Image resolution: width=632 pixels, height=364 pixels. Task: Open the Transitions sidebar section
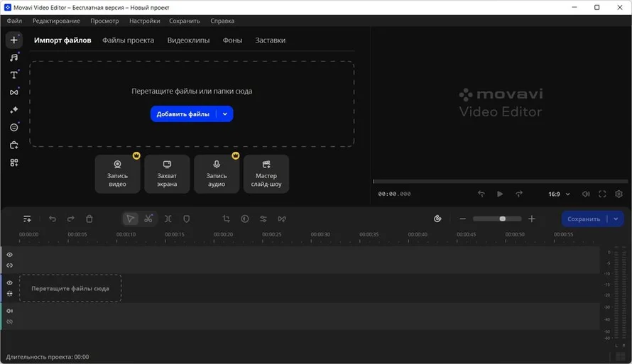pos(13,92)
